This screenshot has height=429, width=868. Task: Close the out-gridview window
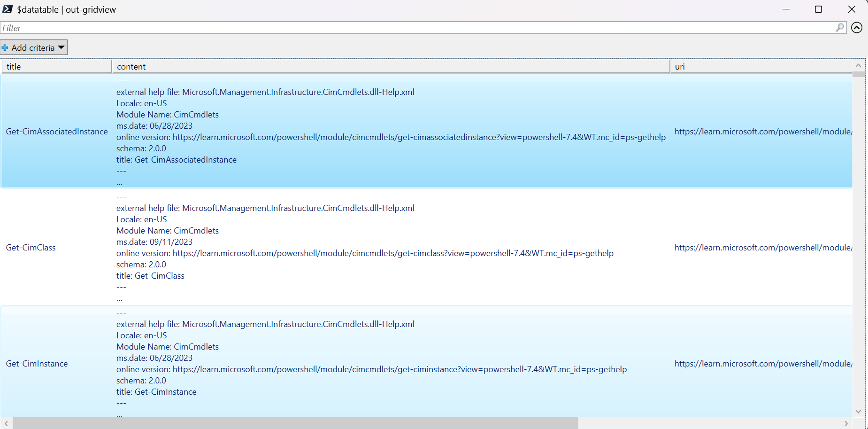[x=852, y=9]
